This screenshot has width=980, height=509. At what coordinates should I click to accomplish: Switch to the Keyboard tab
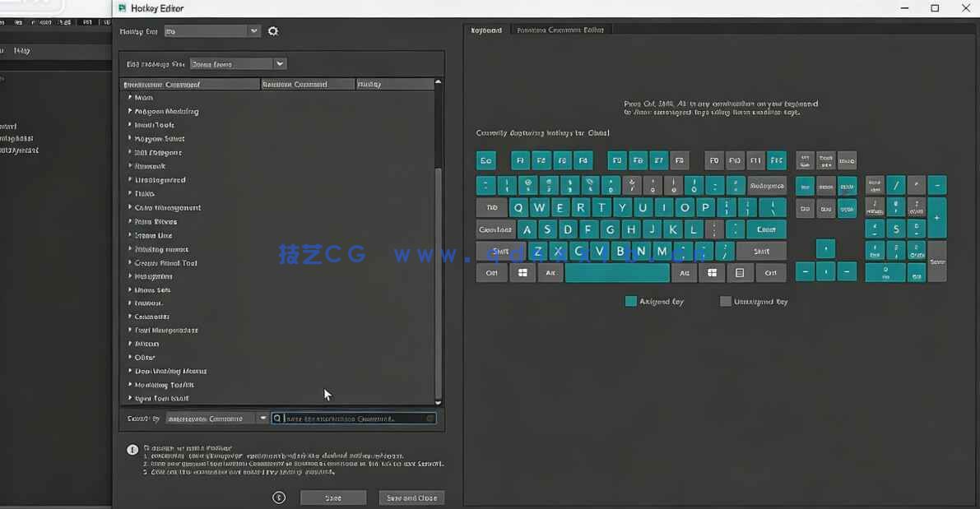[x=485, y=30]
